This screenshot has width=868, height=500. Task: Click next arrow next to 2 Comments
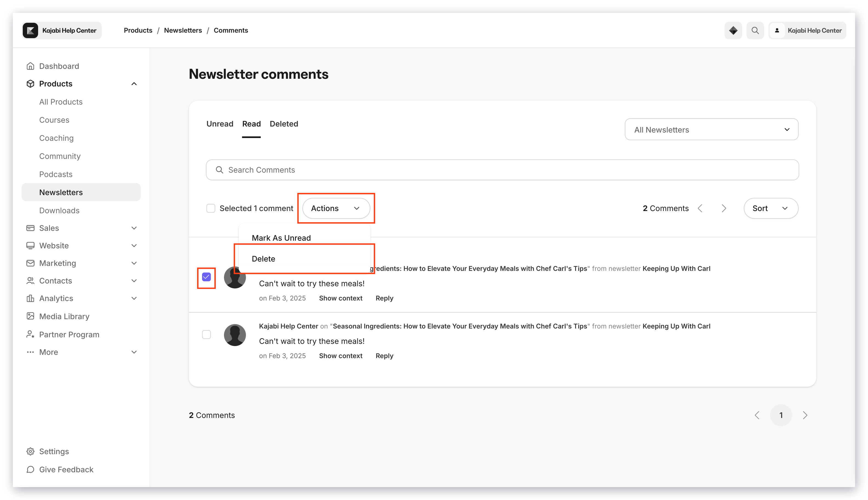coord(724,208)
